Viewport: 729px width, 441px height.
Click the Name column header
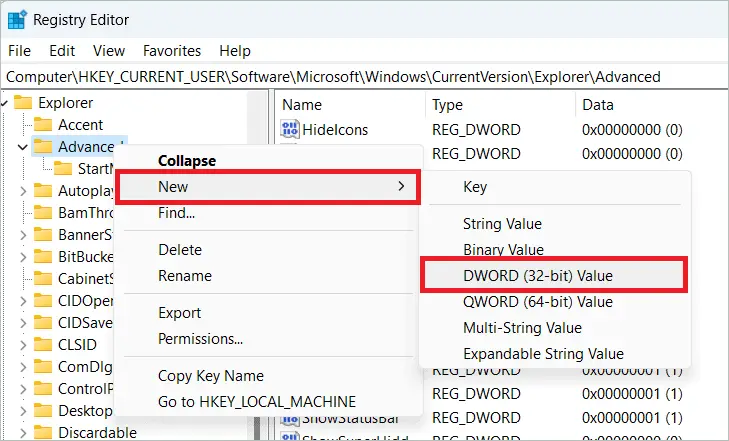[302, 104]
